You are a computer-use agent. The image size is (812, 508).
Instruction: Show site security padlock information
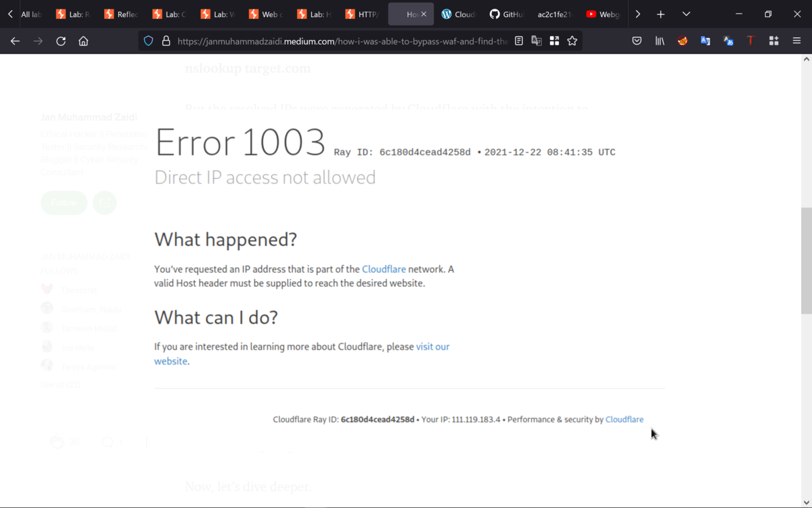tap(166, 41)
